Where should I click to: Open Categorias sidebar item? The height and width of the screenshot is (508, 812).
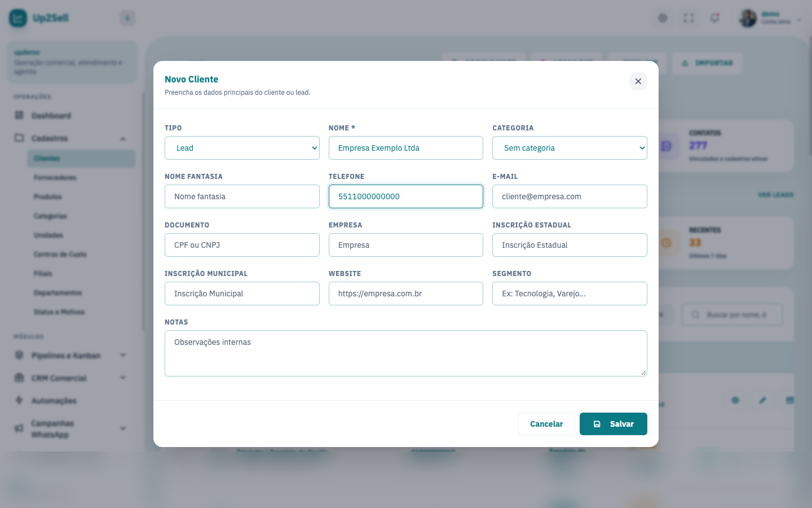81,216
